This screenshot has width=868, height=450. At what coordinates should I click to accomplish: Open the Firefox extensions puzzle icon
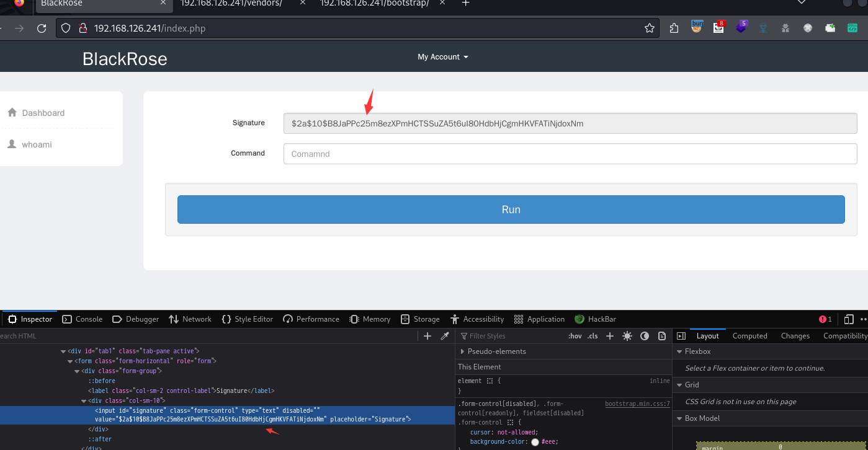[x=674, y=28]
